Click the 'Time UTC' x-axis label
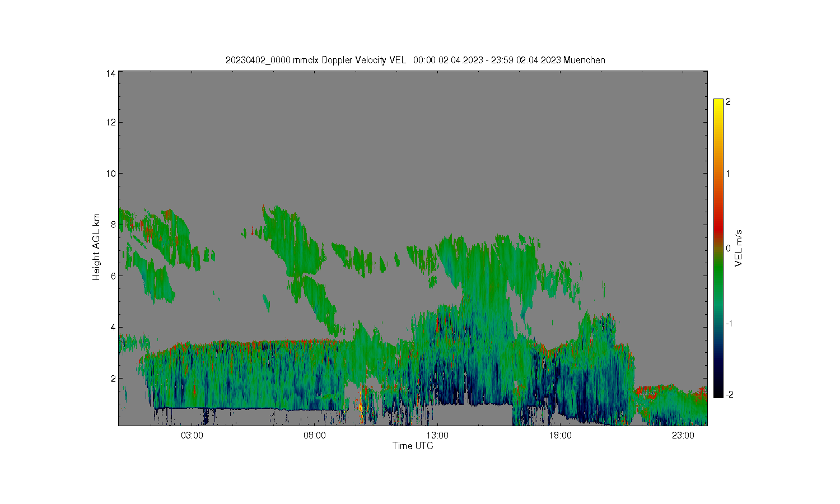This screenshot has width=840, height=504. coord(413,446)
